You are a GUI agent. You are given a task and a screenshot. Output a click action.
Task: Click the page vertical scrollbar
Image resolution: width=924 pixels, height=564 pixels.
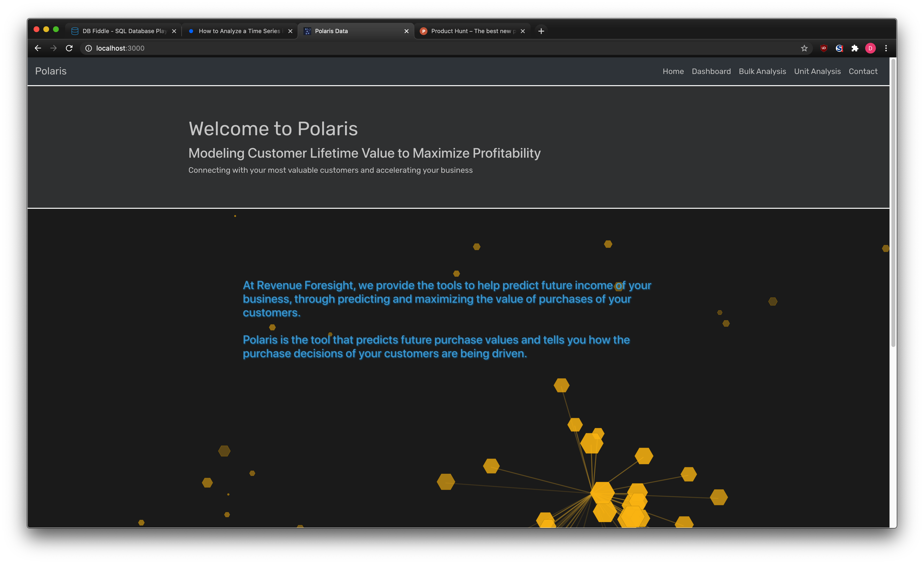pyautogui.click(x=893, y=203)
